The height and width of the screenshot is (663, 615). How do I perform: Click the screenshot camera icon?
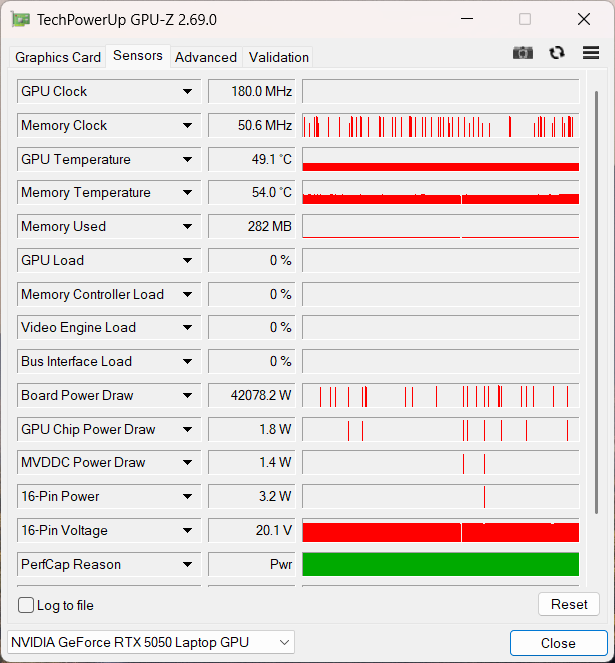(x=523, y=53)
